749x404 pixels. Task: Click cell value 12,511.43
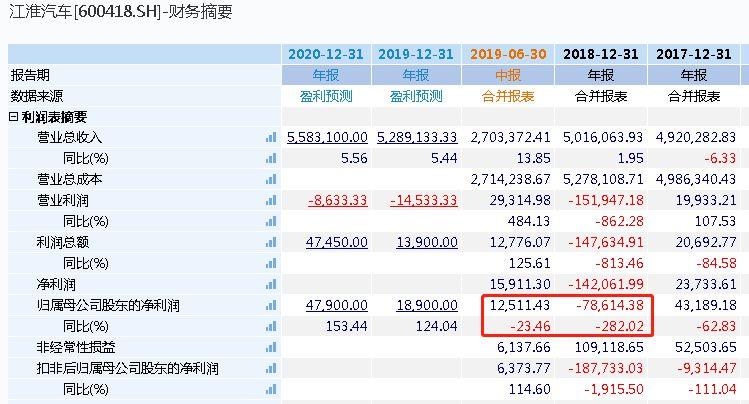click(520, 306)
